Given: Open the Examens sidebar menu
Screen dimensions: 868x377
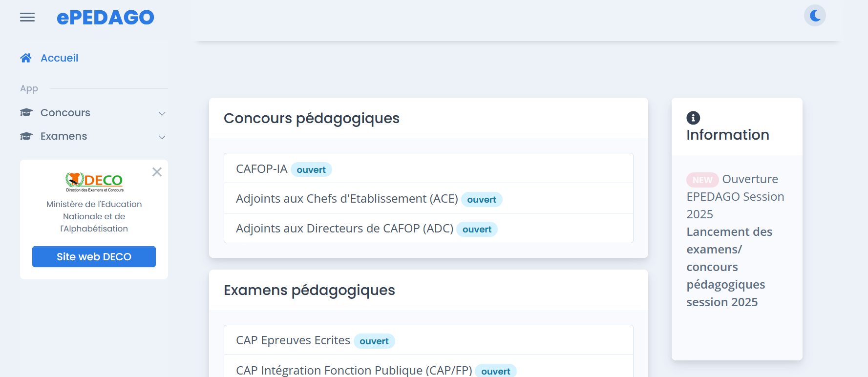Looking at the screenshot, I should 93,136.
